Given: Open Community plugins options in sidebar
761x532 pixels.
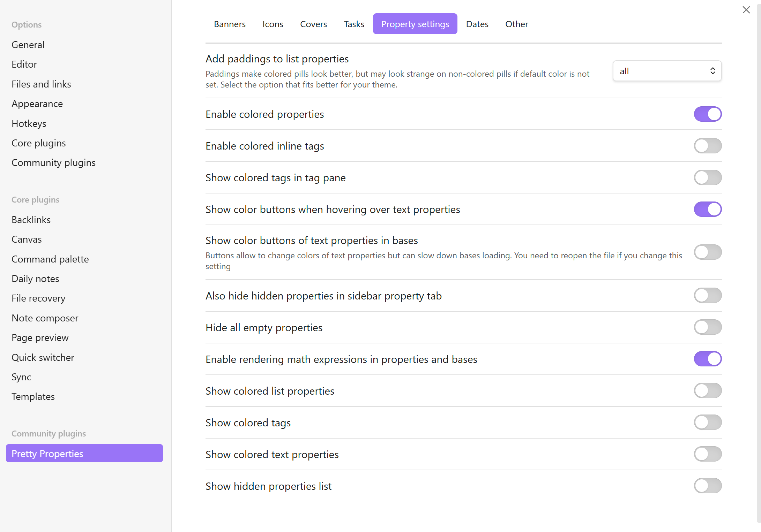Looking at the screenshot, I should (x=53, y=162).
